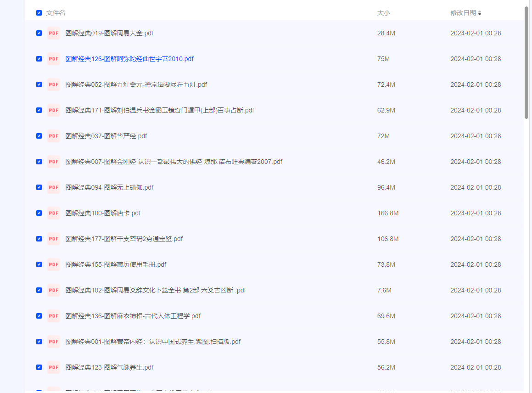This screenshot has width=532, height=393.
Task: Click PDF icon beside 图解气脉养生.pdf
Action: (54, 367)
